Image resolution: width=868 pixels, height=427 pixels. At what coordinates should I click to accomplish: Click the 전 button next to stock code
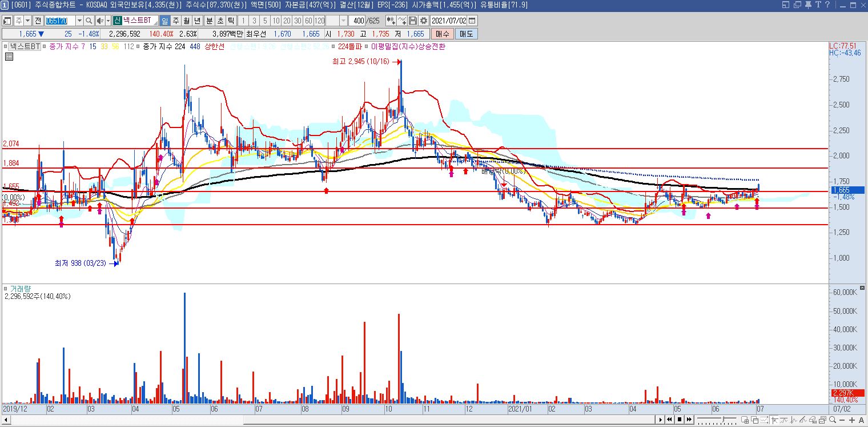click(38, 21)
